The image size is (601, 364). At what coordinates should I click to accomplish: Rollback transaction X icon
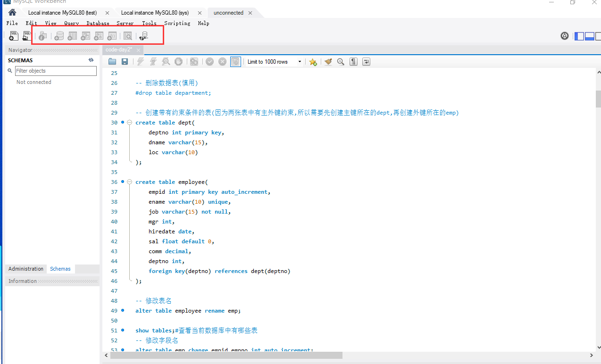223,62
